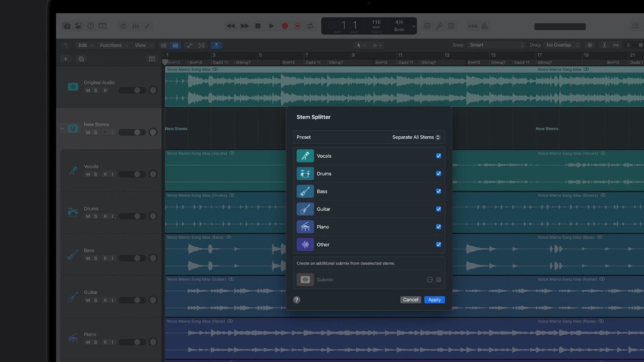Open the Preset dropdown Separate All Stems
Viewport: 644px width, 362px height.
pos(416,137)
